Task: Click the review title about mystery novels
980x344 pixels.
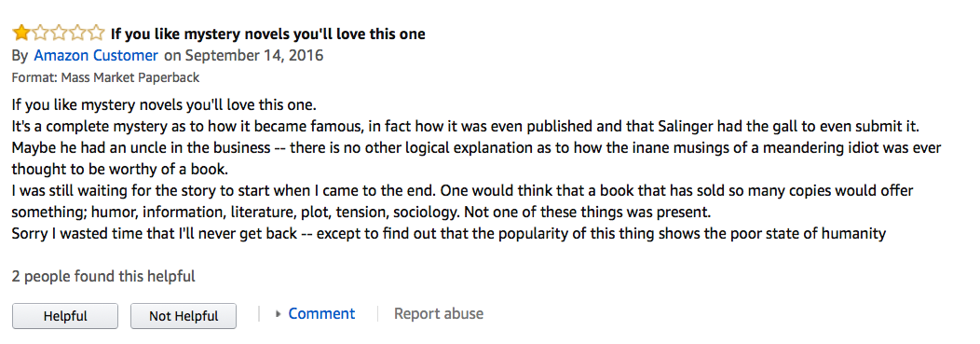Action: click(x=267, y=34)
